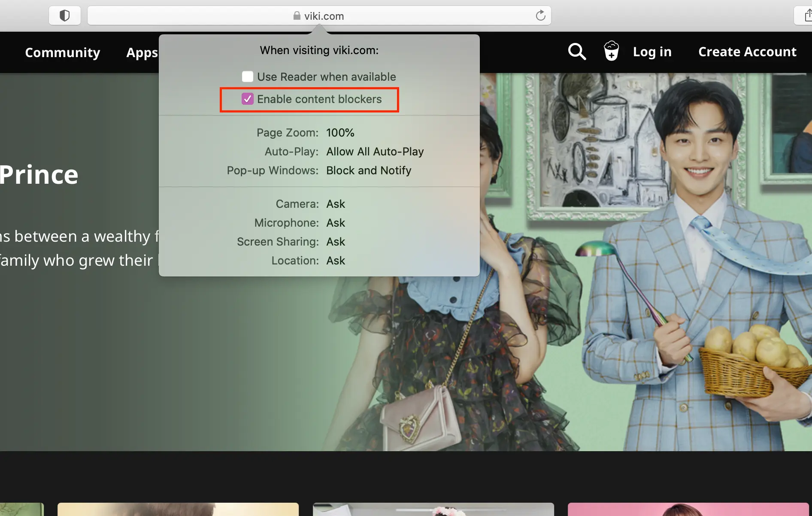Enable Use Reader when available checkbox
This screenshot has width=812, height=516.
[x=248, y=77]
